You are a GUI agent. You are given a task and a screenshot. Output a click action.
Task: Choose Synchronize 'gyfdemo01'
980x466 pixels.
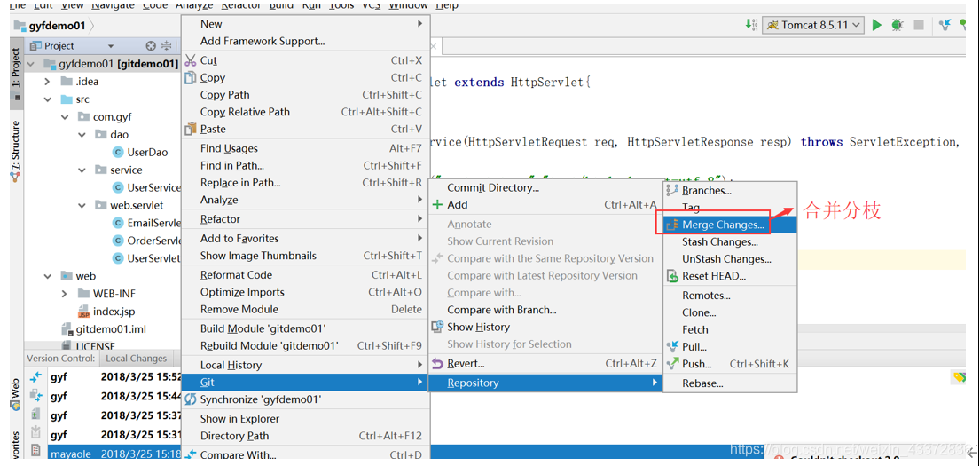(304, 399)
